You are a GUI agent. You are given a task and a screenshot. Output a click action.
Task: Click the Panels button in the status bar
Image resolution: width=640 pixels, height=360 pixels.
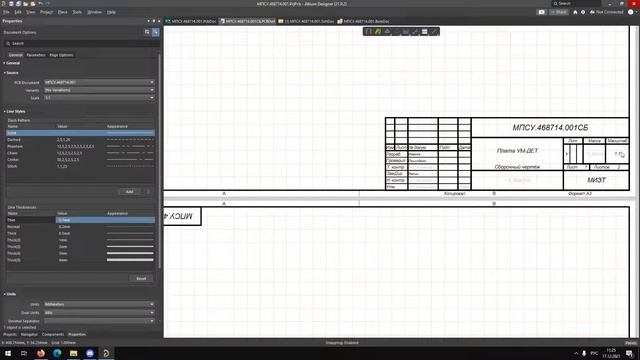tap(631, 343)
